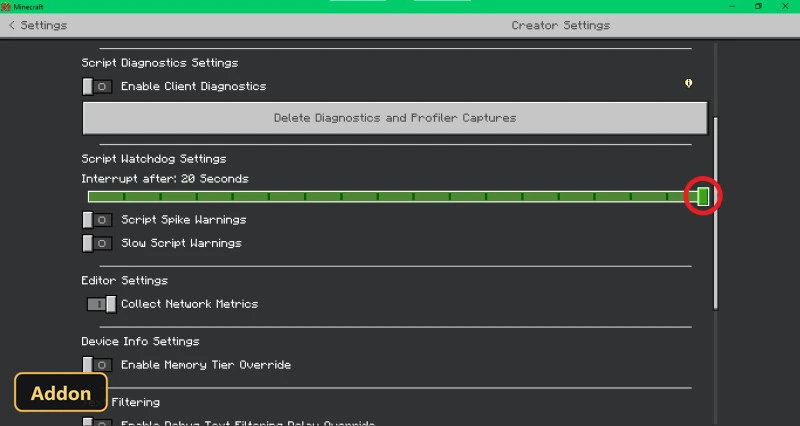Click the yellow info icon beside Client Diagnostics

688,83
